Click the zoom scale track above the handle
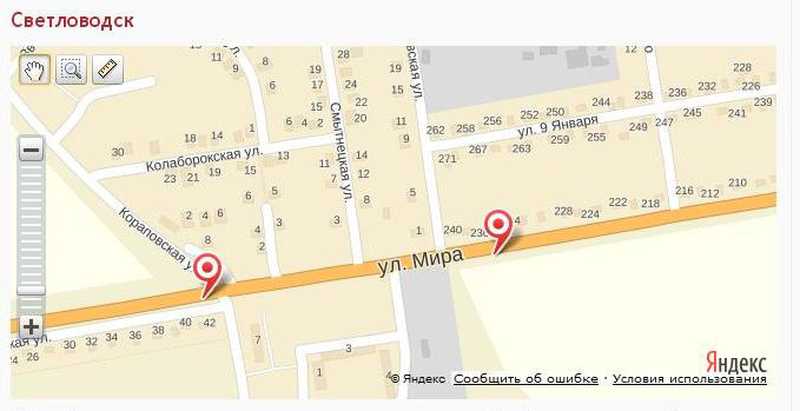 pos(31,223)
